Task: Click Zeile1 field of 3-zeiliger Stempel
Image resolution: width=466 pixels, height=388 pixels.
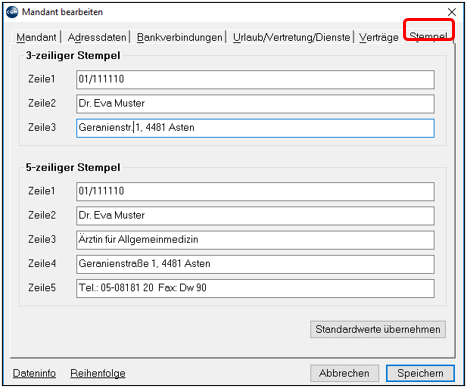Action: [255, 79]
